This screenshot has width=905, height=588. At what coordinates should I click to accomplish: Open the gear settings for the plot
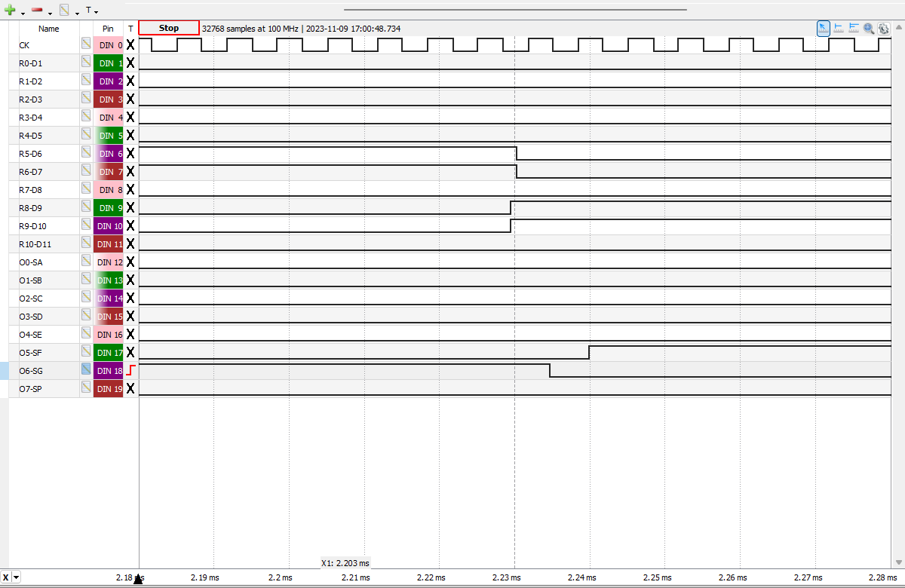coord(883,28)
